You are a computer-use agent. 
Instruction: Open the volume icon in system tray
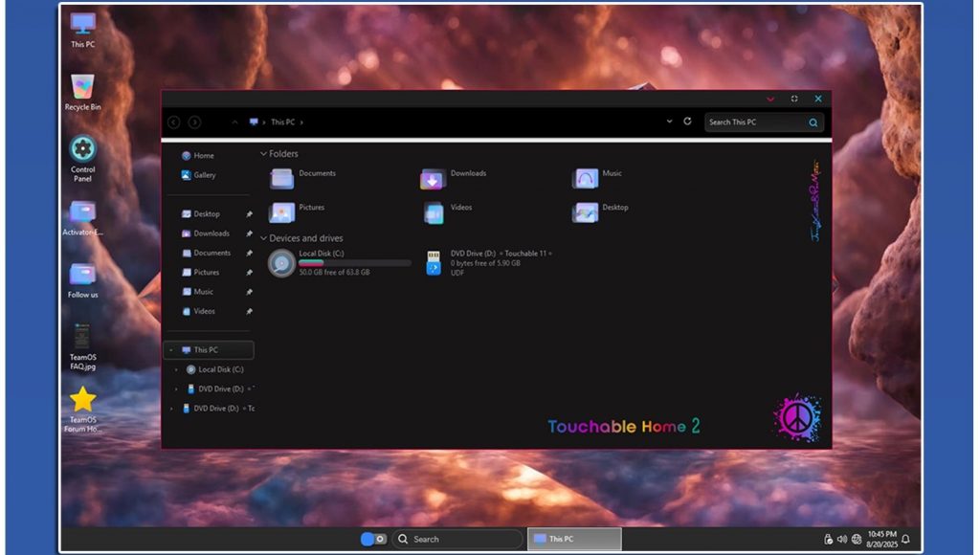pyautogui.click(x=842, y=539)
